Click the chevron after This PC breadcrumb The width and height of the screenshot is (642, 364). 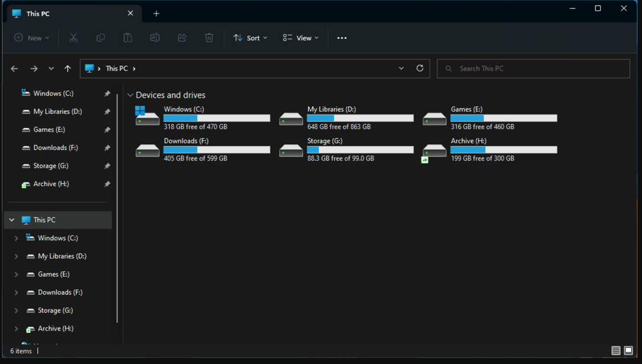coord(134,68)
